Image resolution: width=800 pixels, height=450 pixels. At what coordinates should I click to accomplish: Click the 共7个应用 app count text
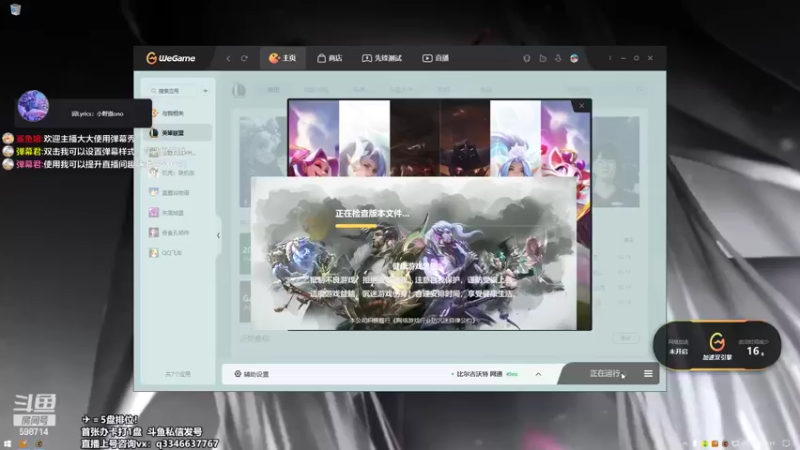(x=178, y=374)
